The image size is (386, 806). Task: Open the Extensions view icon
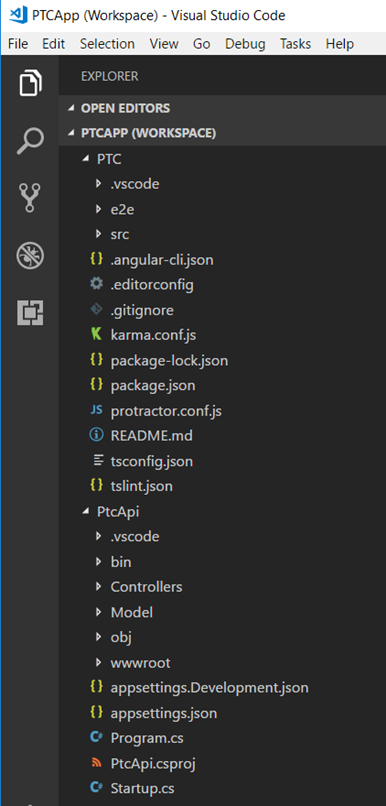point(30,313)
